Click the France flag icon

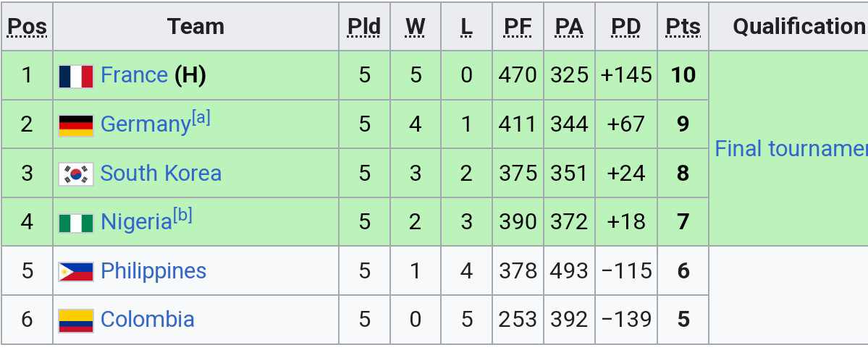pos(76,76)
